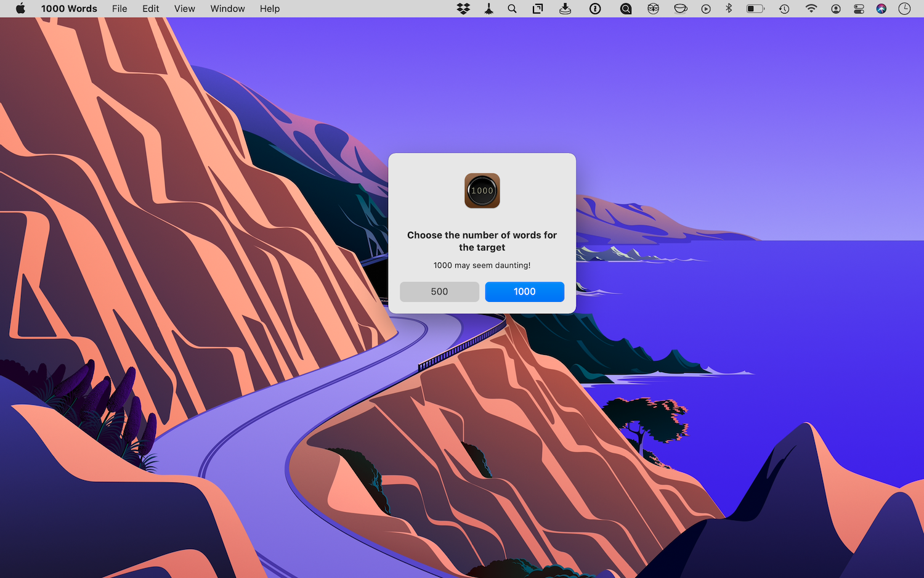Click the 1000 Words app icon in dialog
The image size is (924, 578).
[482, 190]
